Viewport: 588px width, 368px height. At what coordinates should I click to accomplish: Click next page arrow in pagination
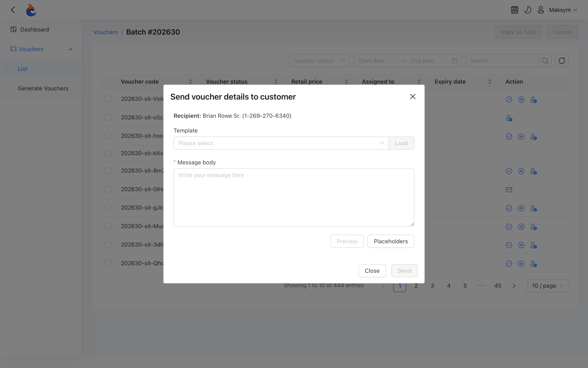[x=514, y=286]
